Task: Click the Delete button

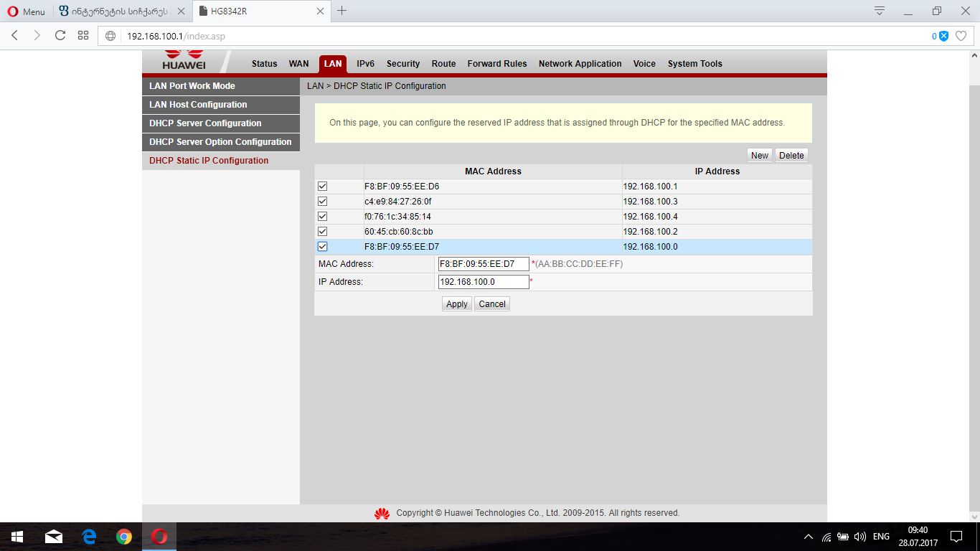Action: (x=791, y=155)
